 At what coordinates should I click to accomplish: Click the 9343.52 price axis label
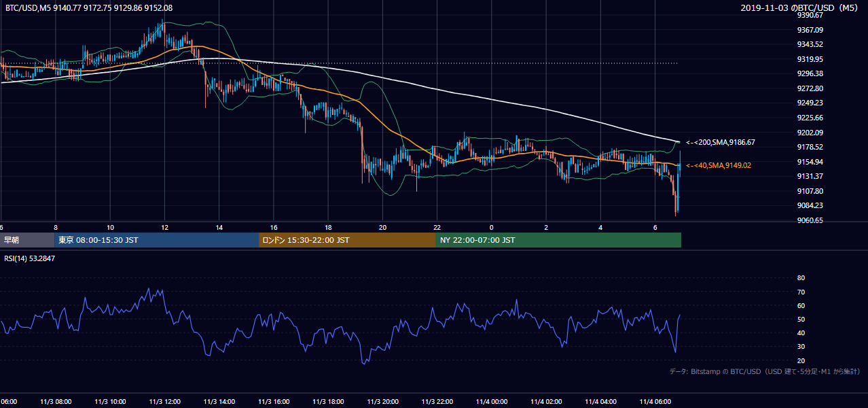coord(811,44)
